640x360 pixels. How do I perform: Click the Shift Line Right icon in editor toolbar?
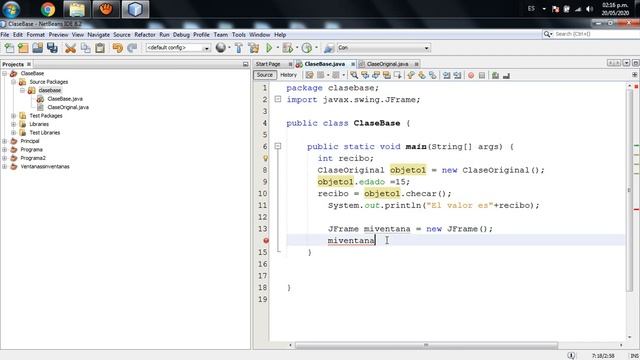click(x=458, y=76)
